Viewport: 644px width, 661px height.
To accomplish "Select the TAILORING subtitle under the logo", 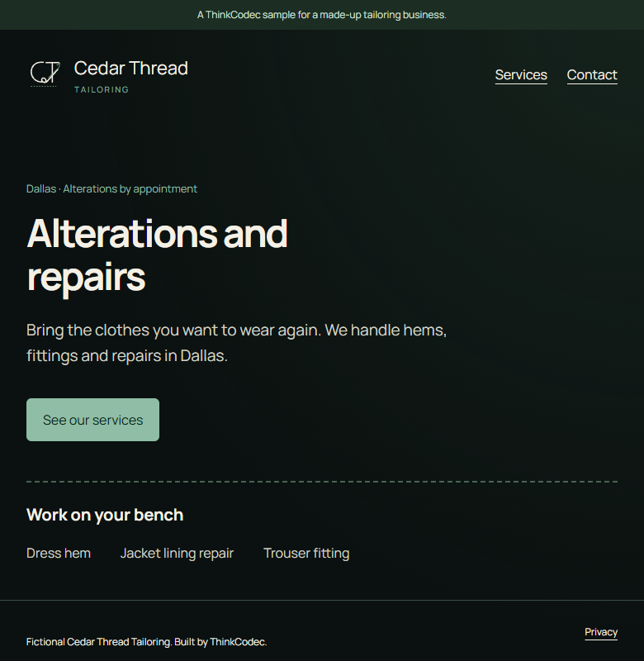I will pos(102,90).
